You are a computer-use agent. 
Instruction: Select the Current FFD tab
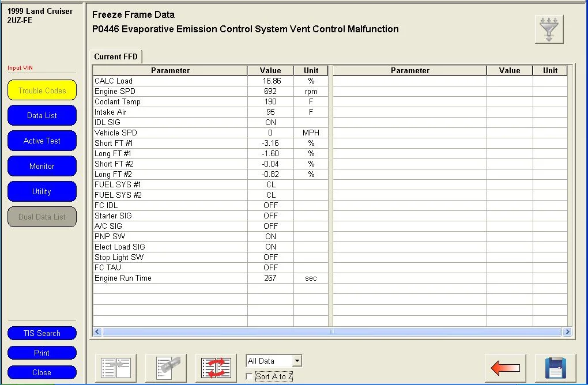coord(116,56)
